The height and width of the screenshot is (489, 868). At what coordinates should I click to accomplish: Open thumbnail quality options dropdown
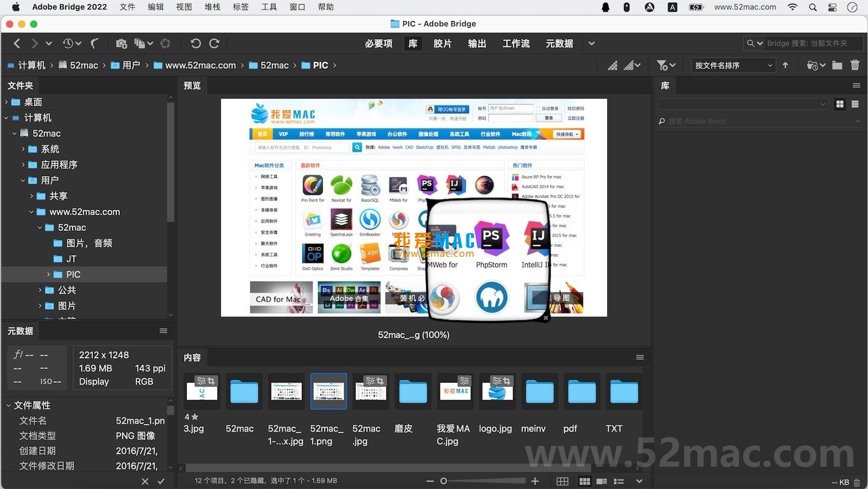(632, 65)
